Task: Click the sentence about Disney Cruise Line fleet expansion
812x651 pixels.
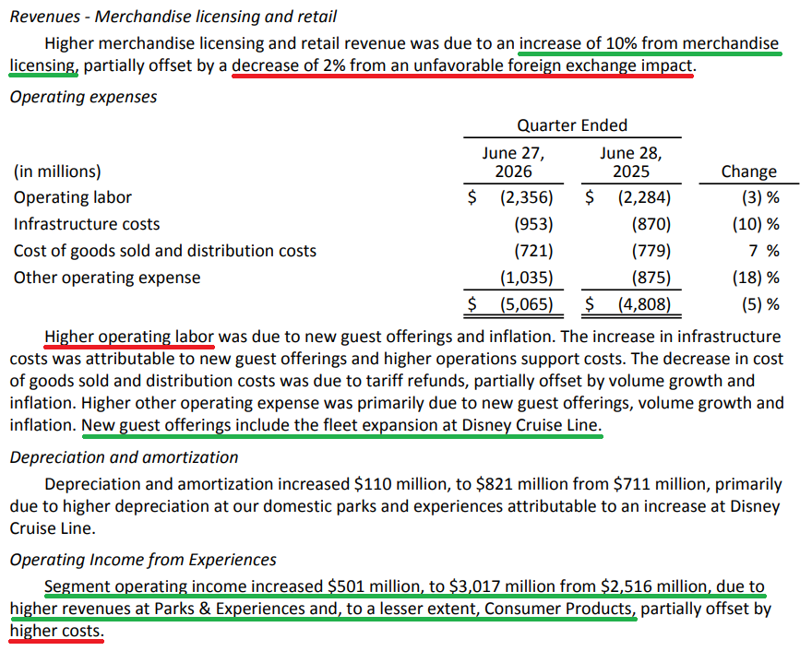Action: tap(341, 425)
